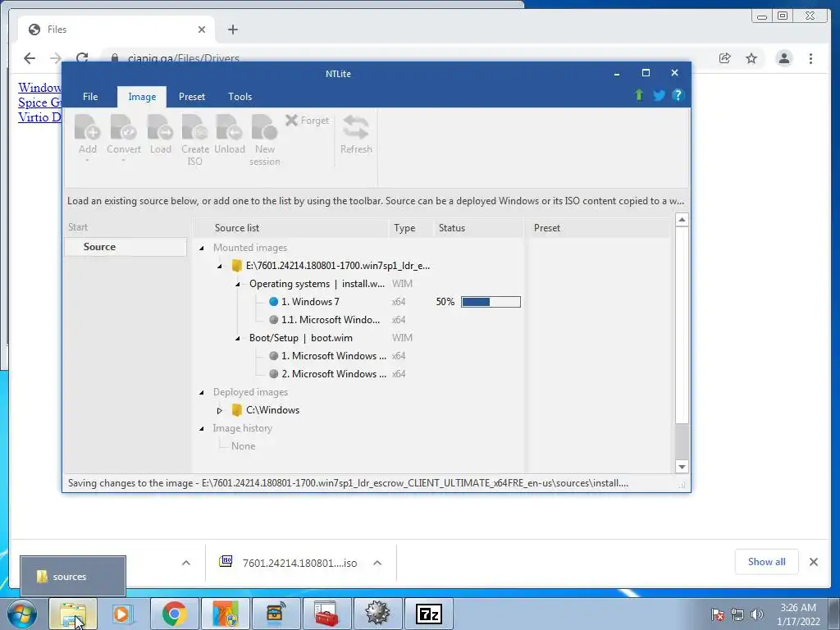Click Chrome's share page icon
The image size is (840, 630).
tap(725, 58)
